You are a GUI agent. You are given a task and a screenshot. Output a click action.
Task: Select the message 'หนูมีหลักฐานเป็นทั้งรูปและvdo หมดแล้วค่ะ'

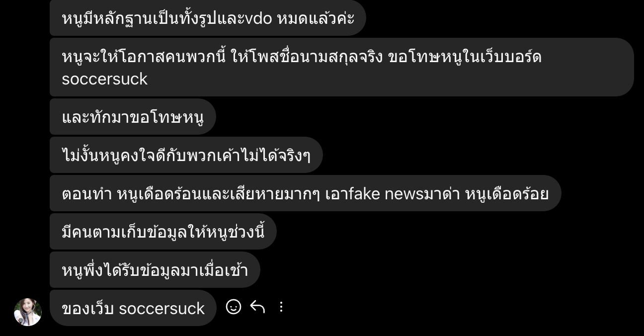208,18
